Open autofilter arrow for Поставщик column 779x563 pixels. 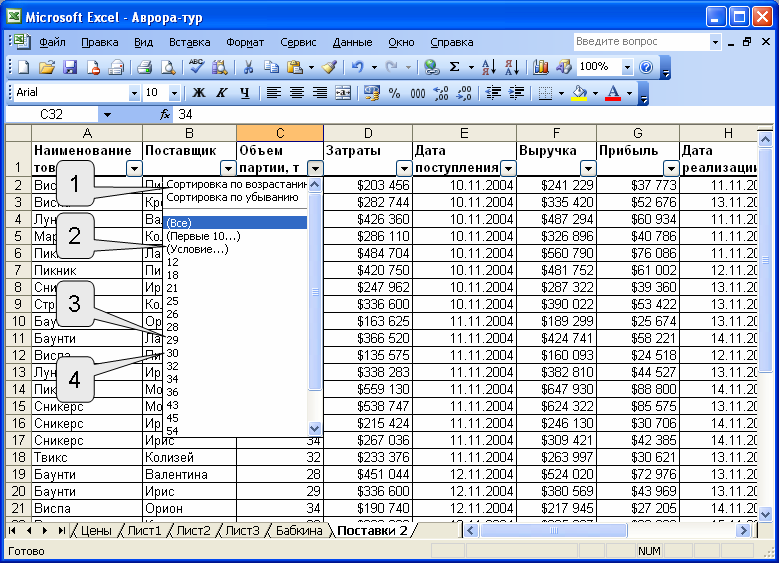point(228,168)
